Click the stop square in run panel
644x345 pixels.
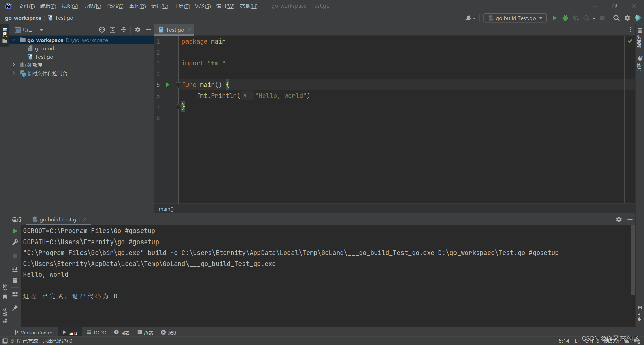pos(15,256)
